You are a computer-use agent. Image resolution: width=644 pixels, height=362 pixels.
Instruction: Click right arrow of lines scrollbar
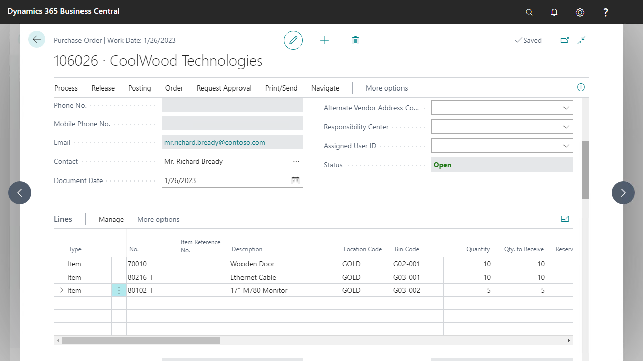coord(569,340)
